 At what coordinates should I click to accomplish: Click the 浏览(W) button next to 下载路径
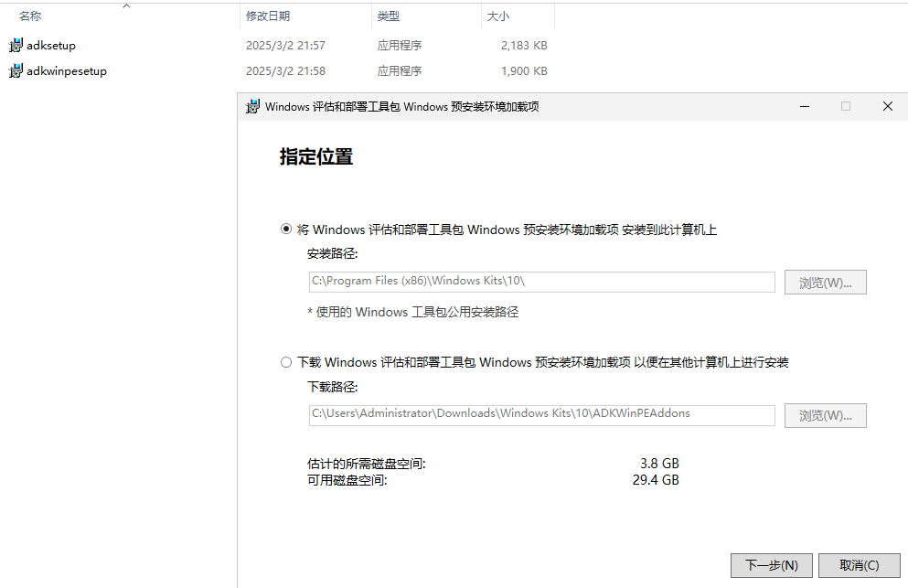[x=824, y=415]
